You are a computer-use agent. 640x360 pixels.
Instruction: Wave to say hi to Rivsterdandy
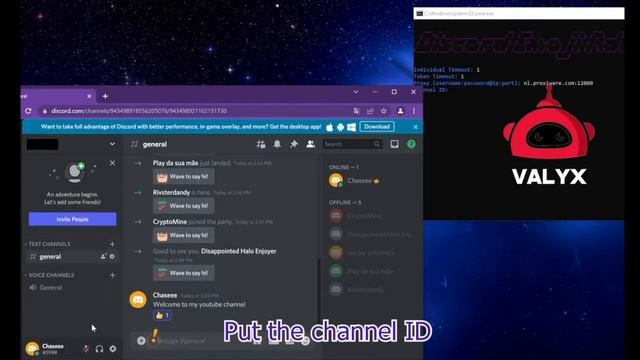point(184,206)
